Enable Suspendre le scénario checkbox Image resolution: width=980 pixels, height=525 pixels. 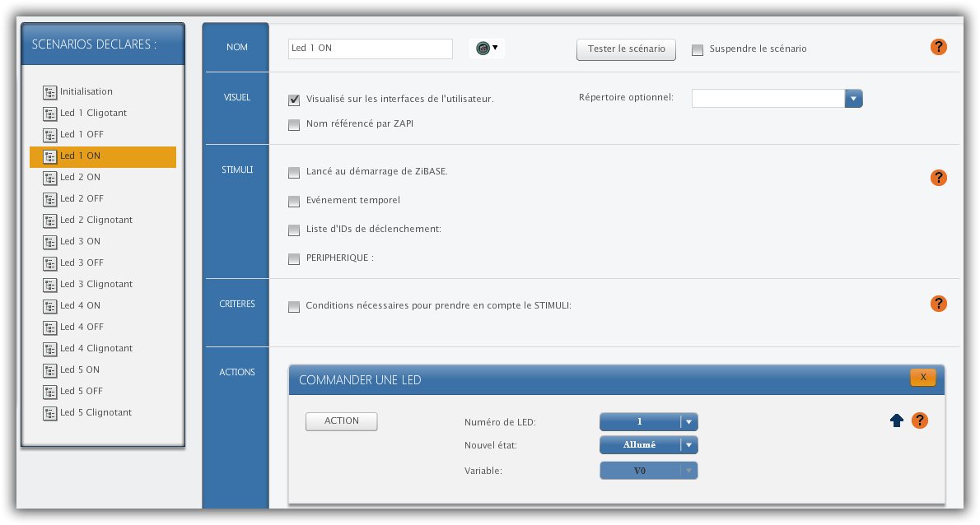pyautogui.click(x=698, y=49)
